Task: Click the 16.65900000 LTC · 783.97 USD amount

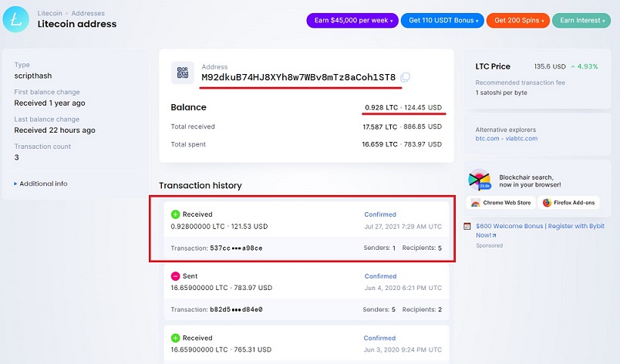Action: point(221,288)
